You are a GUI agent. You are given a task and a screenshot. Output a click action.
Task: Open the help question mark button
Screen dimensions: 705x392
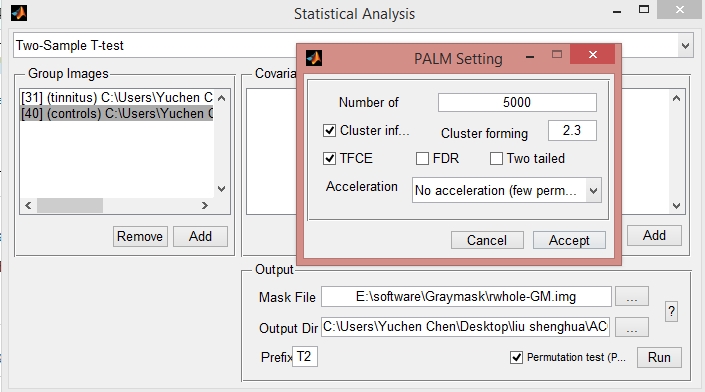click(671, 311)
